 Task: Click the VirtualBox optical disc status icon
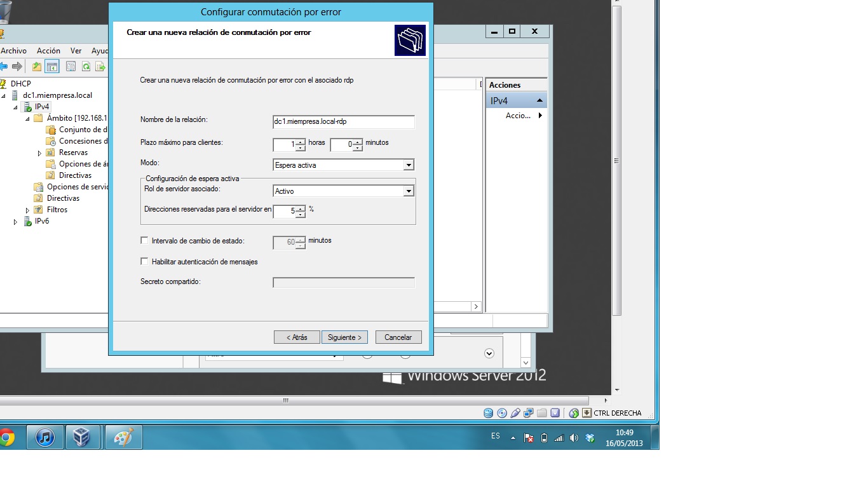click(502, 413)
